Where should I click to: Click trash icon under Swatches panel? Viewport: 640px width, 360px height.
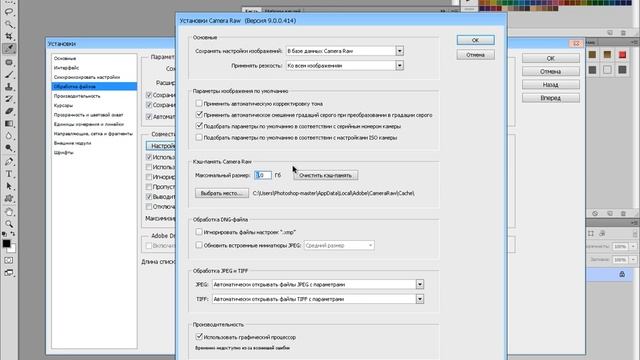(623, 33)
